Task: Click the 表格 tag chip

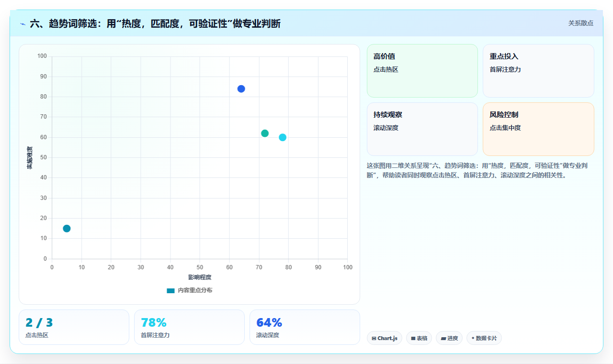Action: click(419, 338)
